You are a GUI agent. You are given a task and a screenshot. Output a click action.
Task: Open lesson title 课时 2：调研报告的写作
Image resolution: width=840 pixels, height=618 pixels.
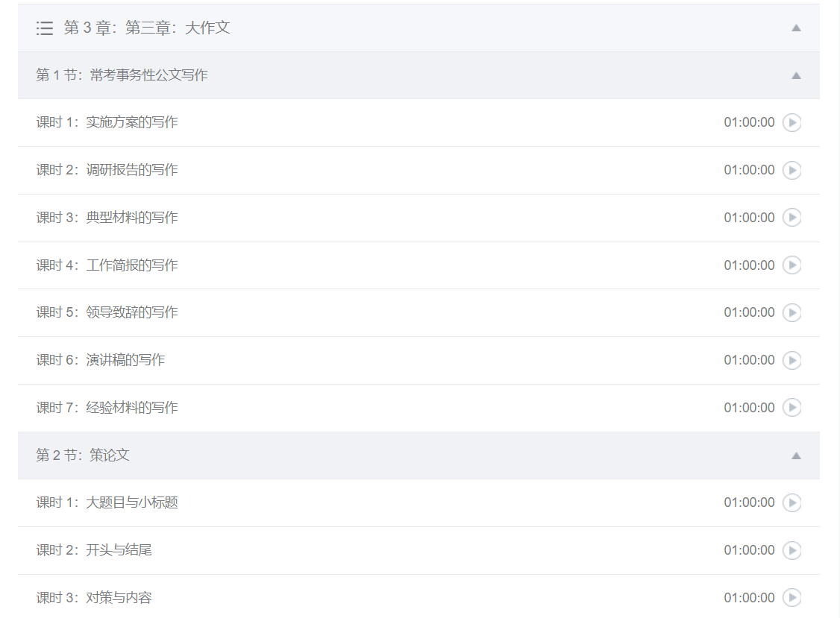107,170
